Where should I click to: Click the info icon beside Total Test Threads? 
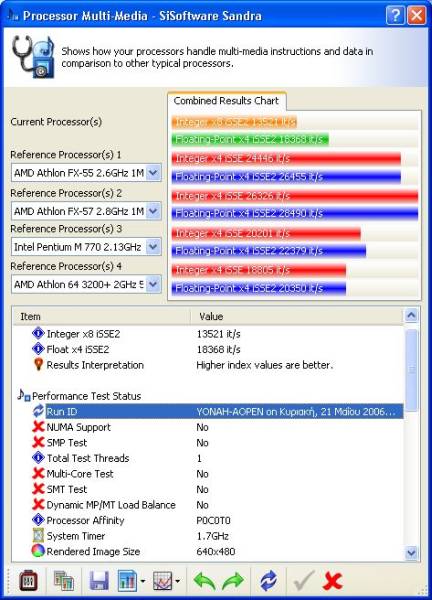click(x=38, y=458)
